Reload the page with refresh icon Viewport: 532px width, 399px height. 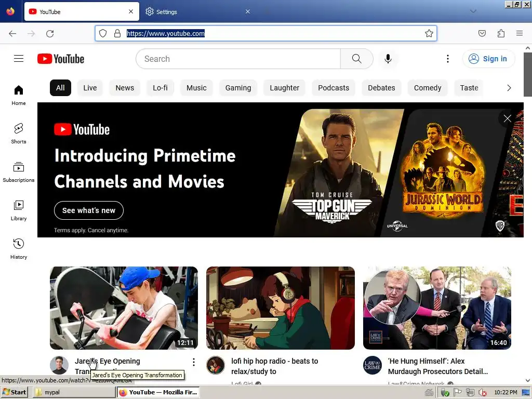point(50,33)
